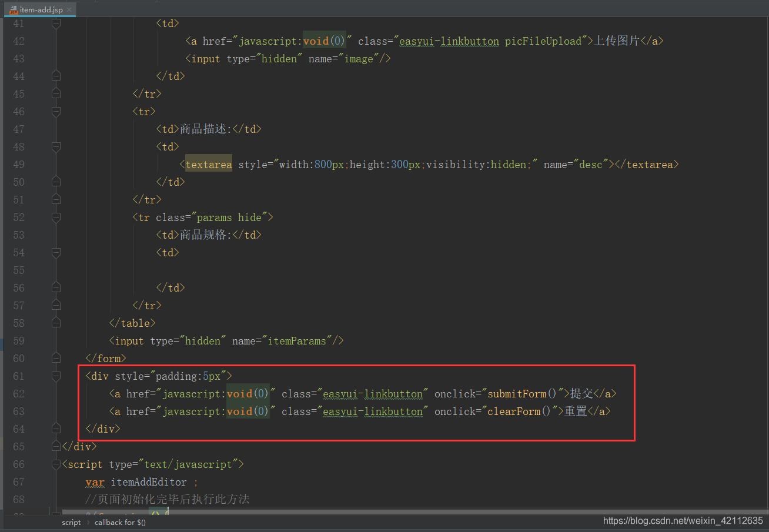Click line number 67 in the gutter

coord(18,482)
